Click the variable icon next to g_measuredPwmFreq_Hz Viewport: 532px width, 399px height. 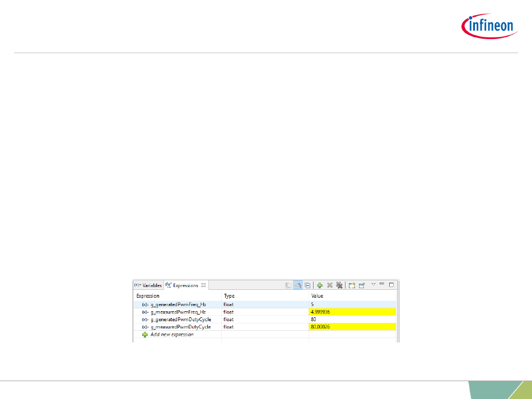(x=145, y=312)
